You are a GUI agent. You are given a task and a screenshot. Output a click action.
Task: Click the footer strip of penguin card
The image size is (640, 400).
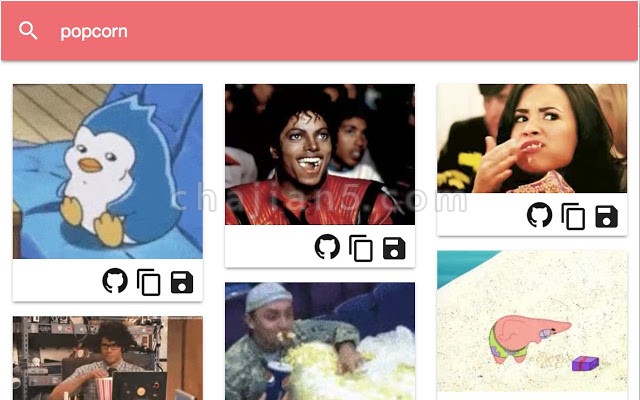pos(108,280)
